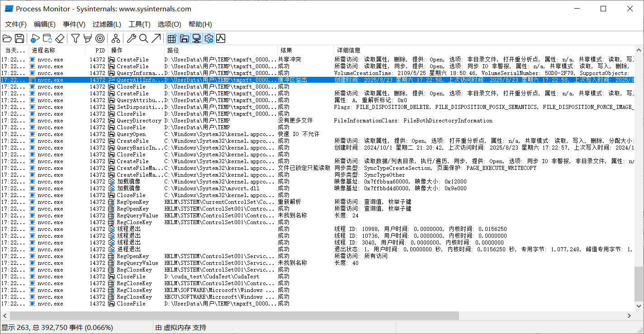Clear the display with the eraser icon
Viewport: 644px width, 334px height.
(x=60, y=38)
